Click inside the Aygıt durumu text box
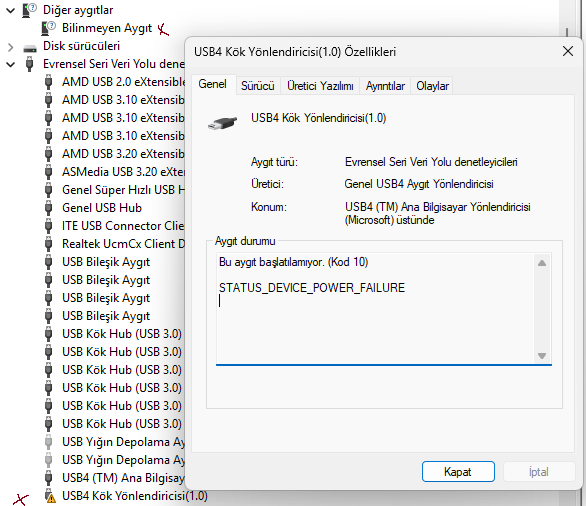Viewport: 586px width, 506px height. pos(375,308)
